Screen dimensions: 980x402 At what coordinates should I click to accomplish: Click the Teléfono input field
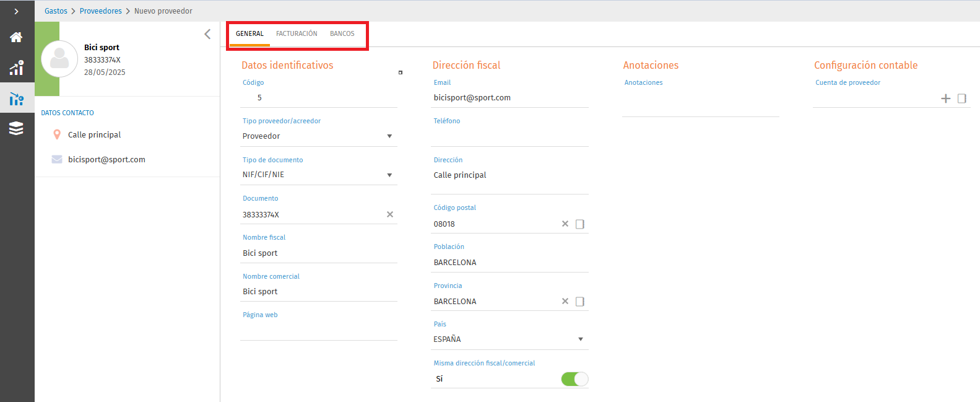click(x=510, y=137)
